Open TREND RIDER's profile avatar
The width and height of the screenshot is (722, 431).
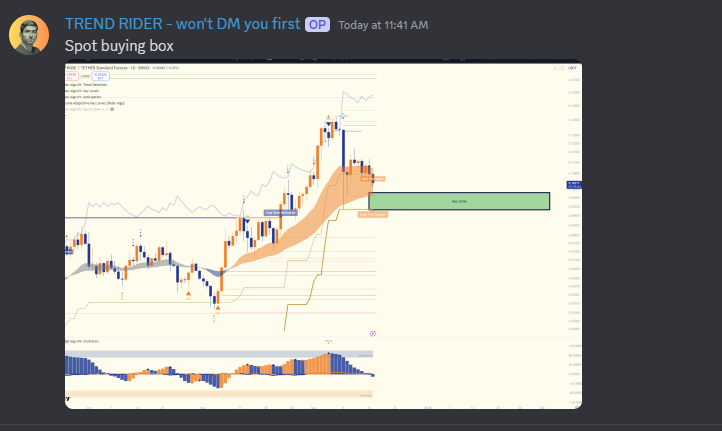[x=29, y=35]
